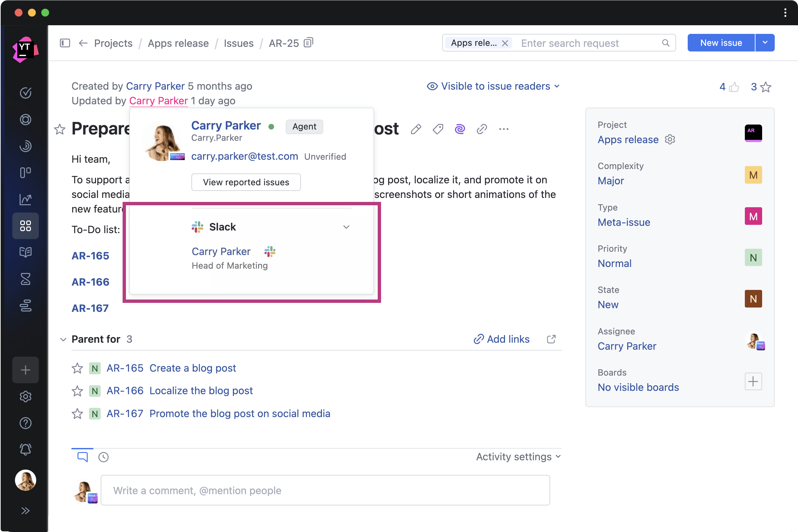Viewport: 798px width, 532px height.
Task: Star the AR-165 Create a blog post issue
Action: click(x=77, y=368)
